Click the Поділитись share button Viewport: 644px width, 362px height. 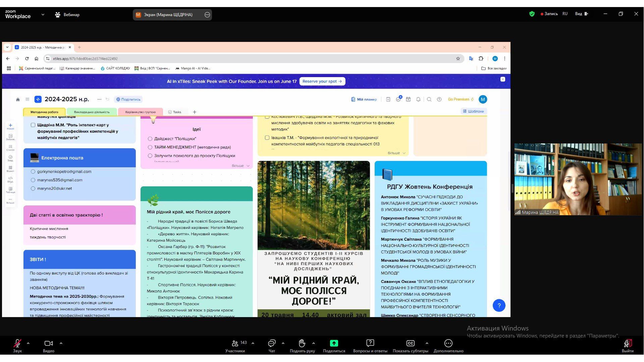128,100
